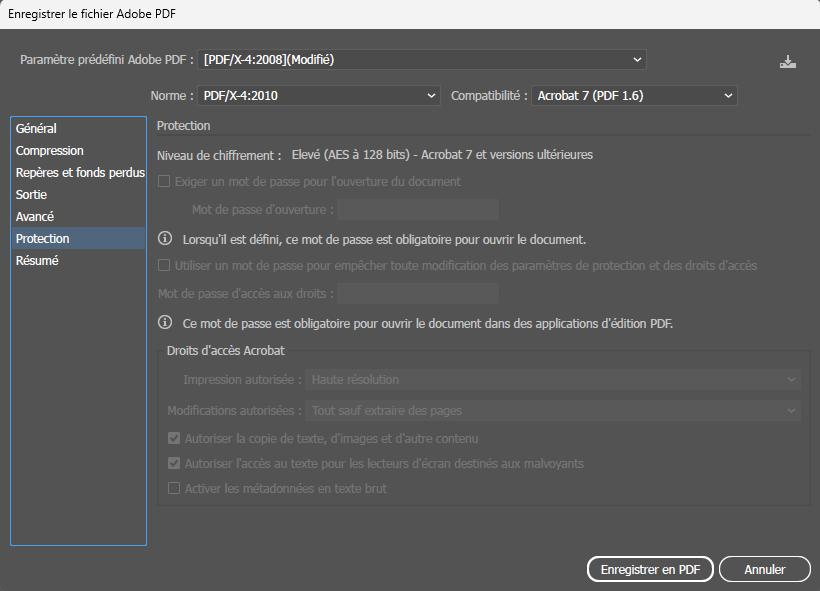Open the Compatibilité Acrobat 7 dropdown
This screenshot has height=591, width=820.
[634, 96]
